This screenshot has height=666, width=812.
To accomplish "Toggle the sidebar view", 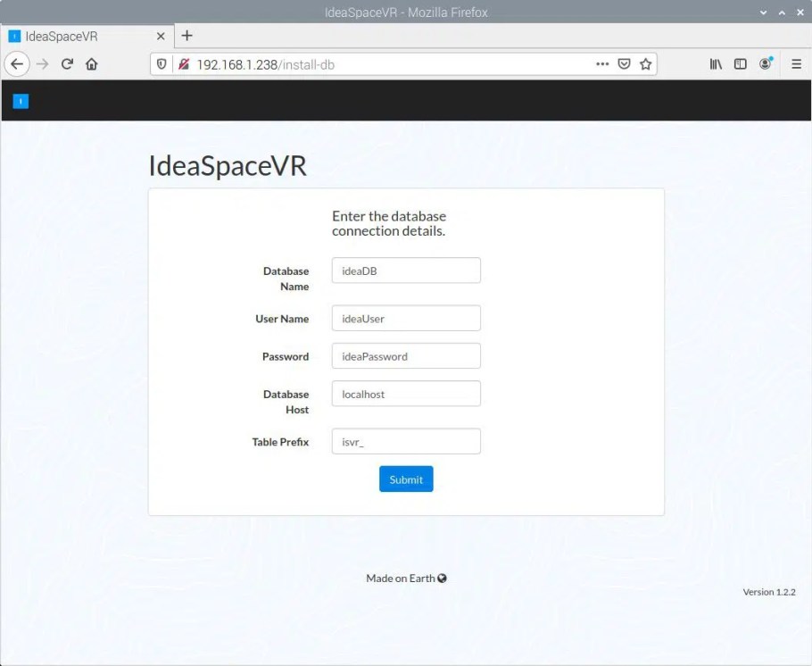I will 740,64.
